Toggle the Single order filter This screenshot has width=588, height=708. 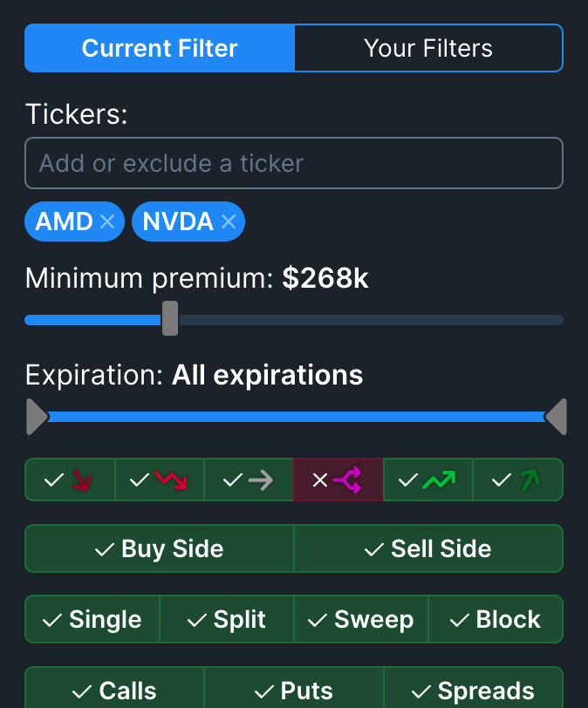click(x=92, y=619)
